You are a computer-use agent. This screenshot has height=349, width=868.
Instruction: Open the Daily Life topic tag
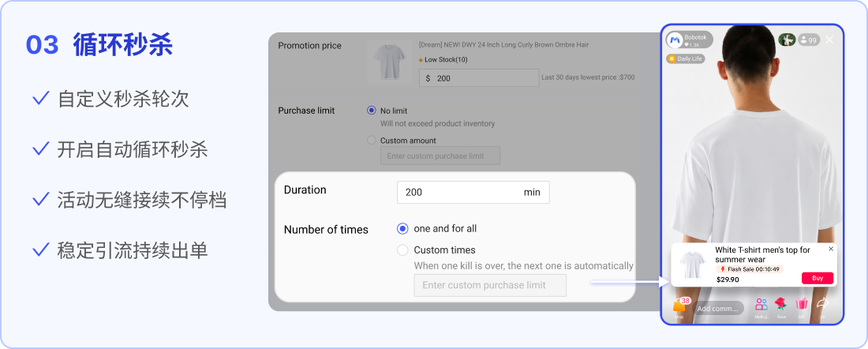(x=685, y=58)
